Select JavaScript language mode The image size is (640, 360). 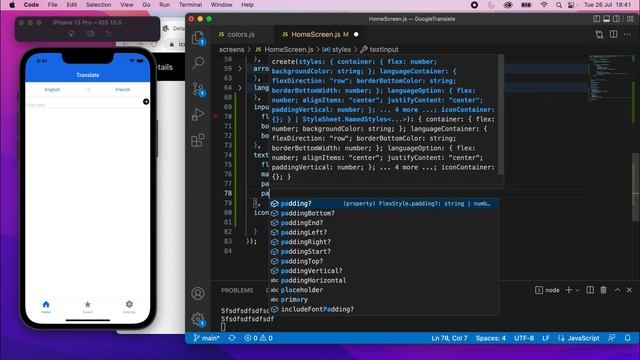[579, 338]
